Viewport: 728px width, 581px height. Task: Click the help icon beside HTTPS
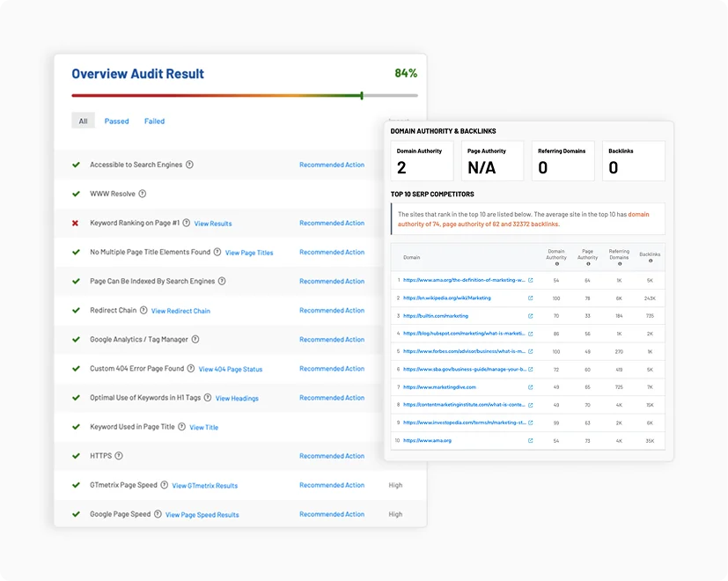point(118,456)
